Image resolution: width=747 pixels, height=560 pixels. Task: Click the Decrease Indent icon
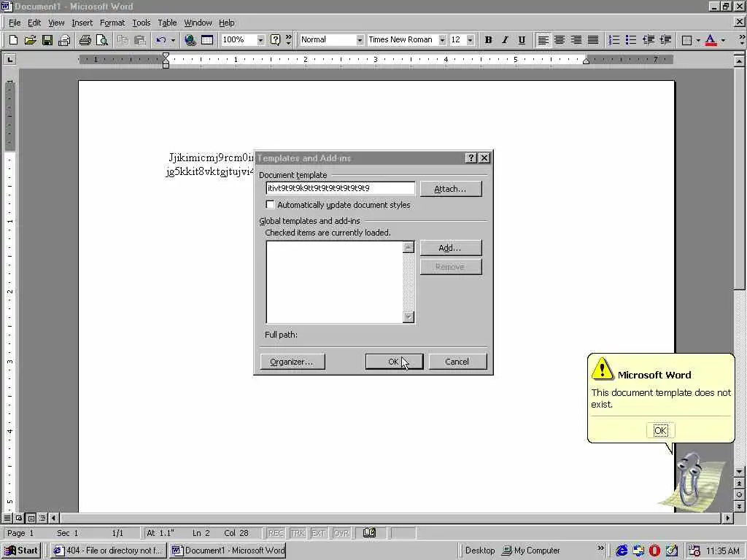649,40
